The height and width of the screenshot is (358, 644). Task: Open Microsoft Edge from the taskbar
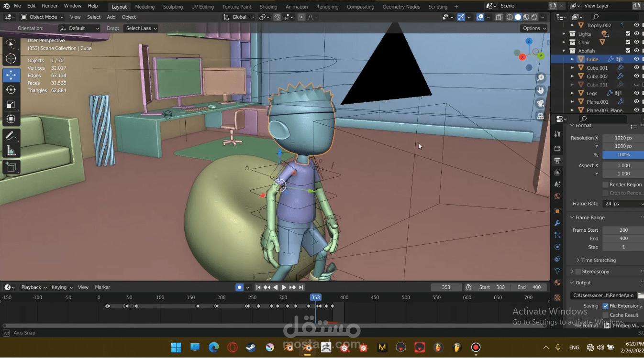(214, 347)
